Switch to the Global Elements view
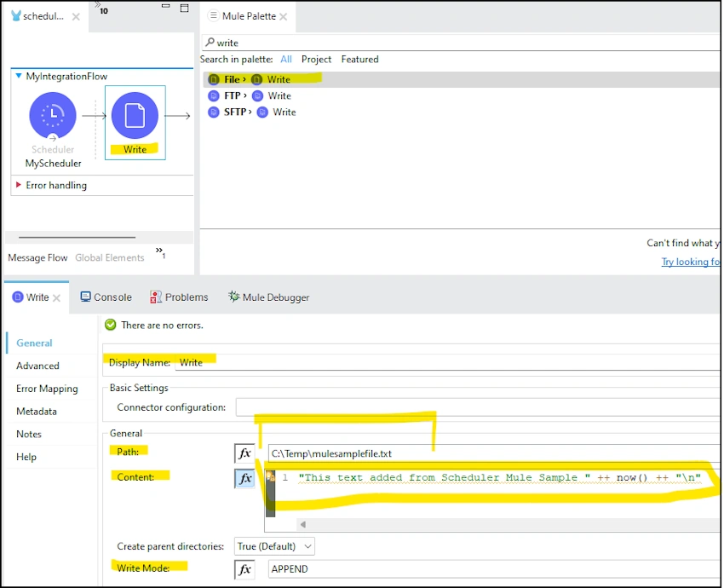The width and height of the screenshot is (724, 588). coord(110,257)
